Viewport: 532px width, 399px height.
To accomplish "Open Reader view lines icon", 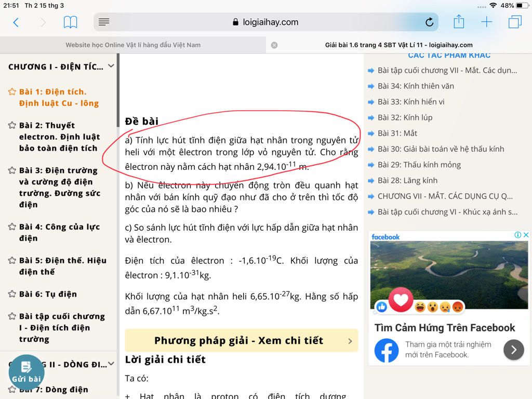I will pos(104,22).
